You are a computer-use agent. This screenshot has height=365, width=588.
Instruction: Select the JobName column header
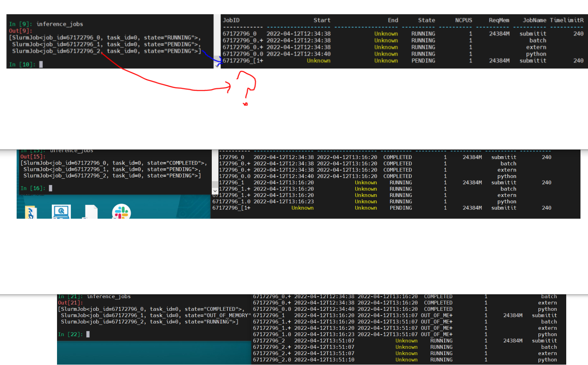(535, 20)
